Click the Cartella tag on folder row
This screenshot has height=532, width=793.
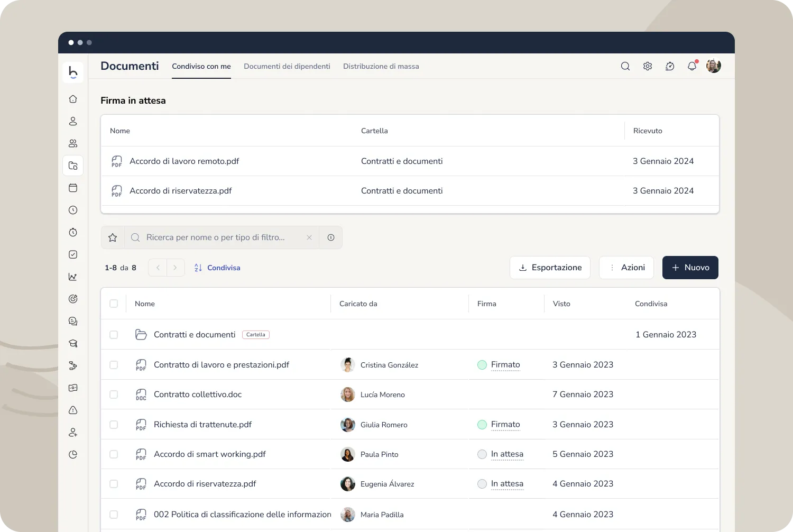pyautogui.click(x=256, y=335)
